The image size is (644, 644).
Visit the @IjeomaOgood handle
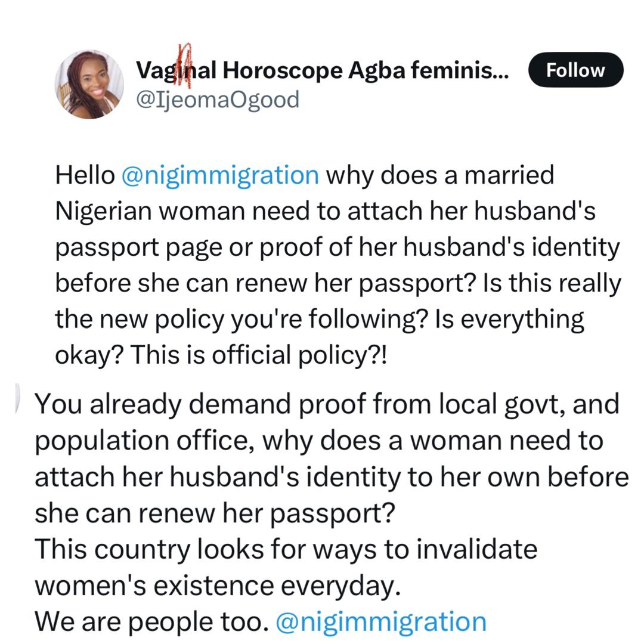[217, 99]
